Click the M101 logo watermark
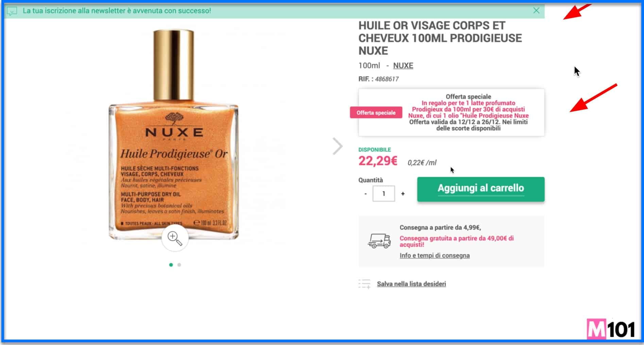 click(x=611, y=329)
